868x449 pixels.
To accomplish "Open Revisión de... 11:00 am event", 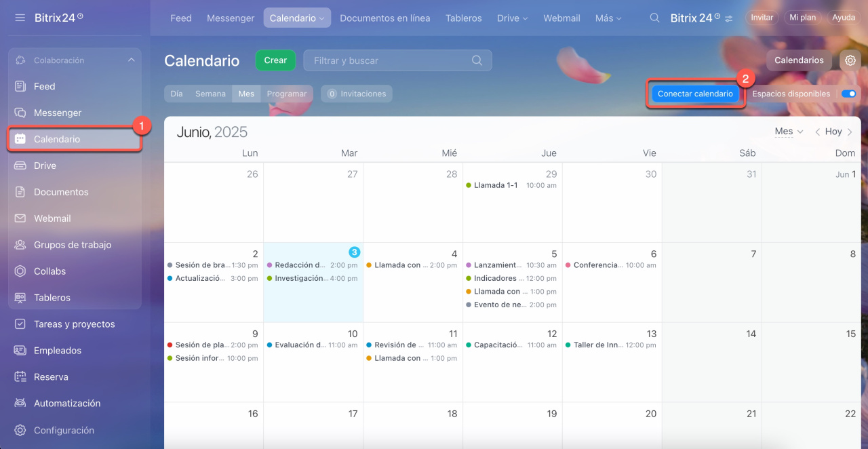I will [412, 345].
